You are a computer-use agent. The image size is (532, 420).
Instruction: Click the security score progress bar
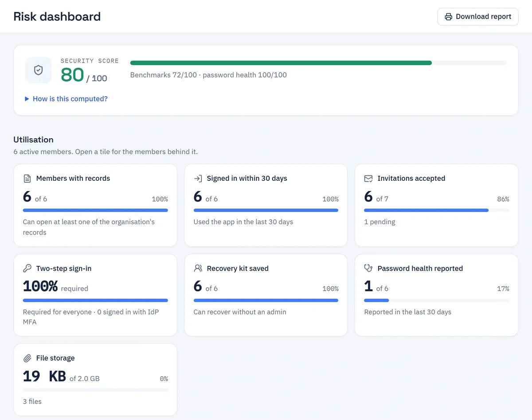pyautogui.click(x=318, y=63)
